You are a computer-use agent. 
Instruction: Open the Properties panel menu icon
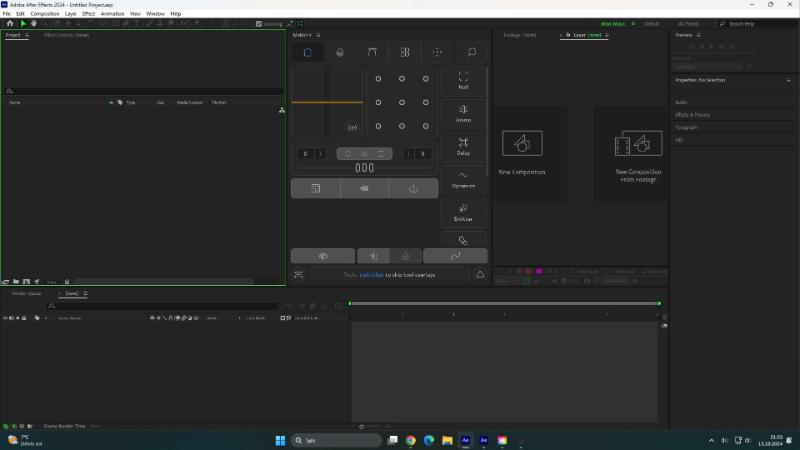[789, 80]
